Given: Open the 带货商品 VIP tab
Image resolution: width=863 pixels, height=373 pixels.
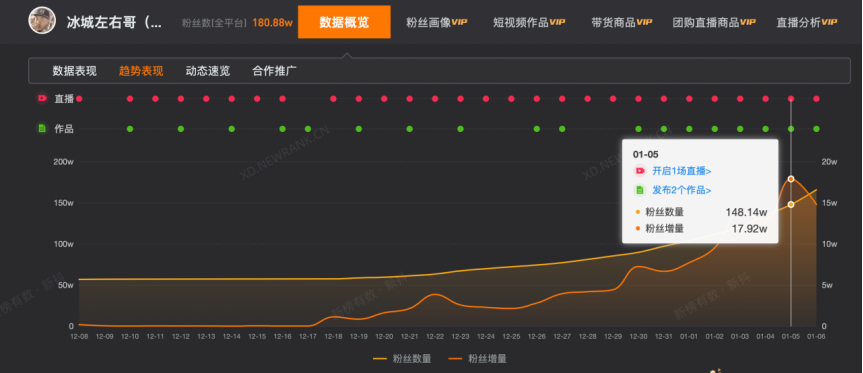Looking at the screenshot, I should (621, 23).
